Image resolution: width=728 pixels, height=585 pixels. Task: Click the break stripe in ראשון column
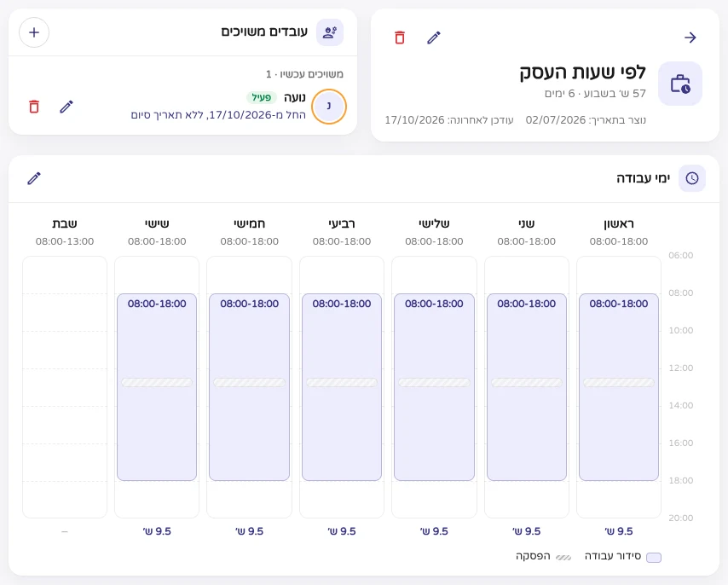(618, 383)
